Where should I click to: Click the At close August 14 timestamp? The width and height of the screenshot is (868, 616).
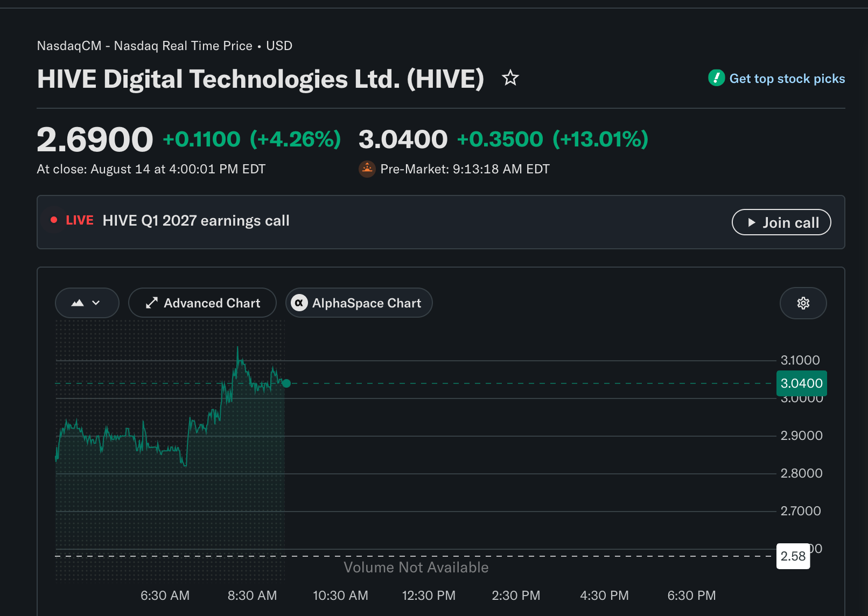click(x=151, y=169)
